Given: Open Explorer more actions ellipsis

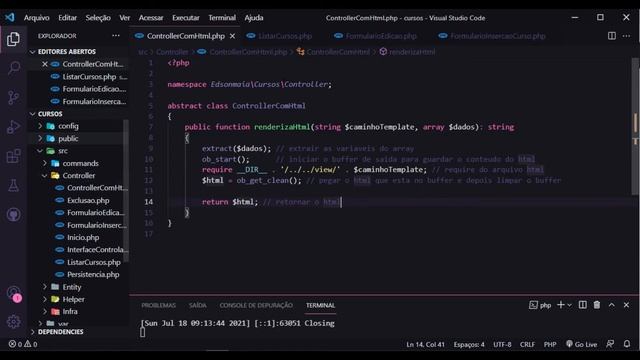Looking at the screenshot, I should pyautogui.click(x=116, y=36).
